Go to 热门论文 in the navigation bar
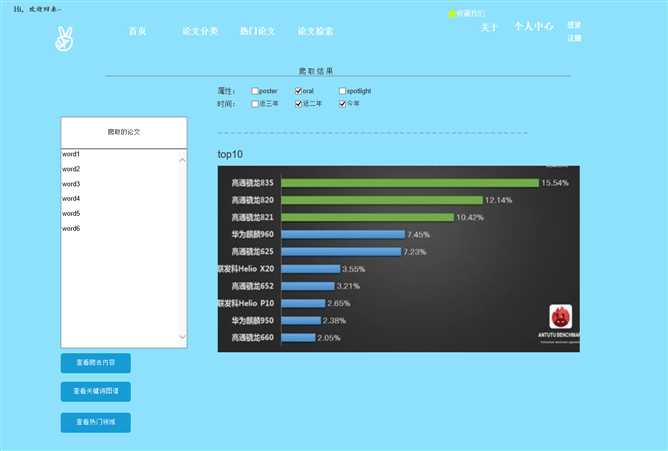 [x=257, y=31]
